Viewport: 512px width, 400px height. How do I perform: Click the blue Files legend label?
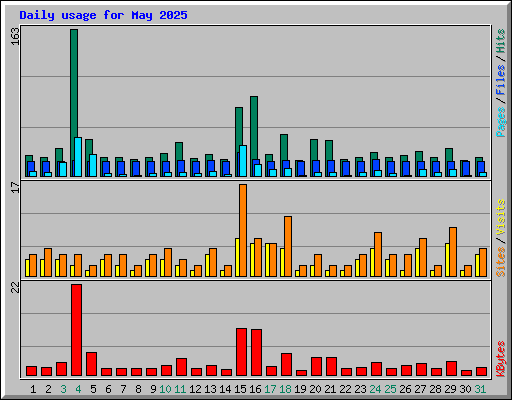click(501, 80)
